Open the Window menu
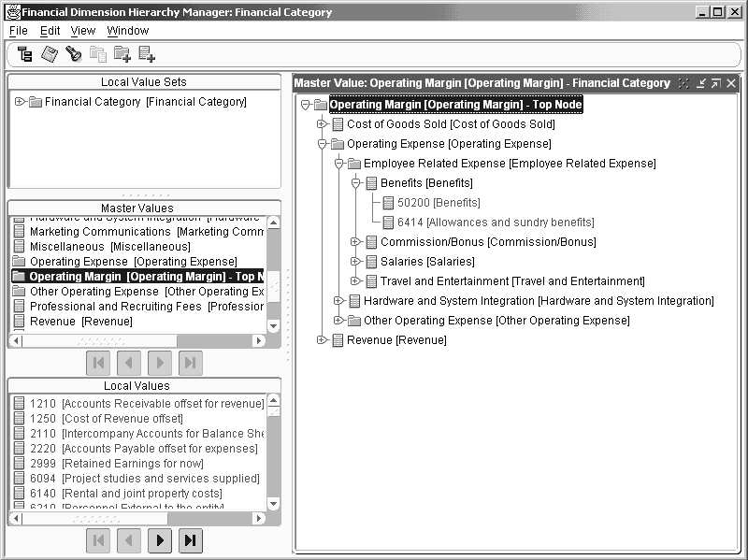This screenshot has height=560, width=748. coord(128,31)
